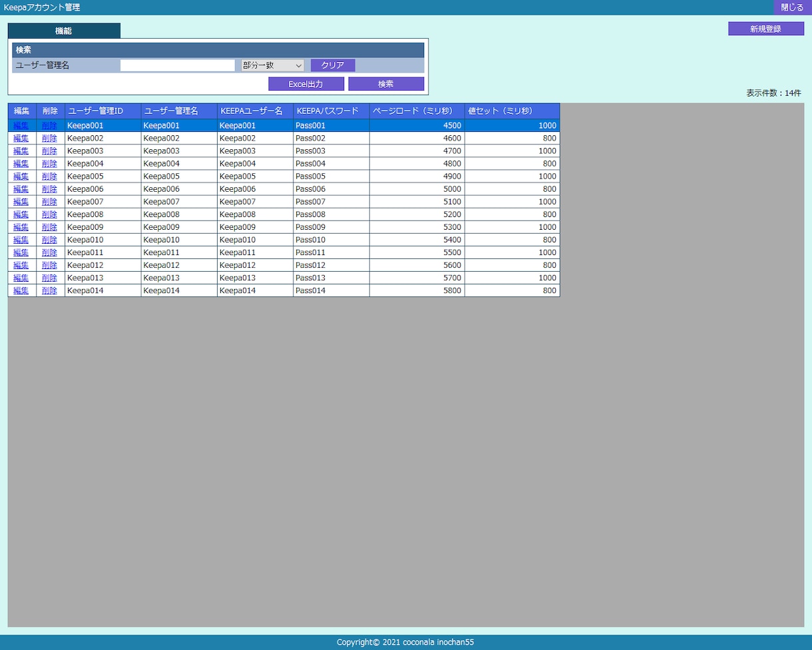This screenshot has width=812, height=650.
Task: Click the Excel出力 button
Action: 306,84
